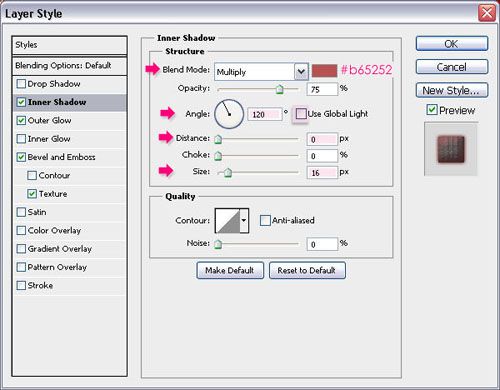Enable the Drop Shadow effect checkbox

tap(21, 84)
